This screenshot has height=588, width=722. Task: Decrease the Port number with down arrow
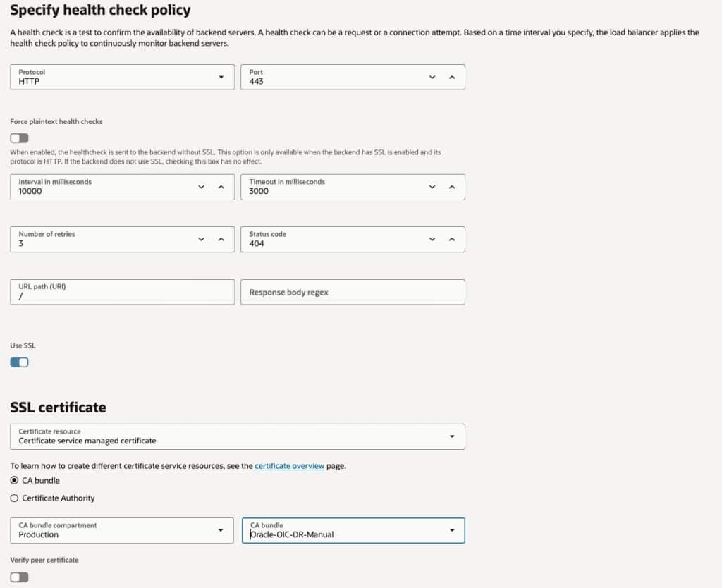432,77
